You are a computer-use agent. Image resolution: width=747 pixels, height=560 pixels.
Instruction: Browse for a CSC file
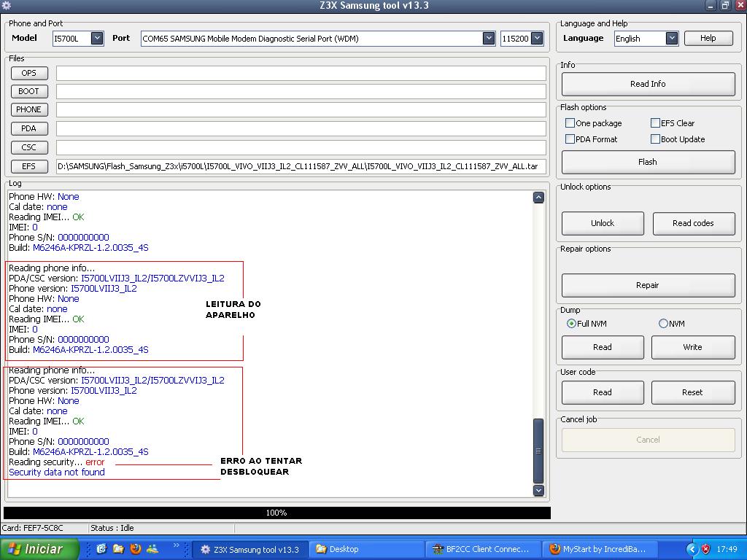(29, 147)
